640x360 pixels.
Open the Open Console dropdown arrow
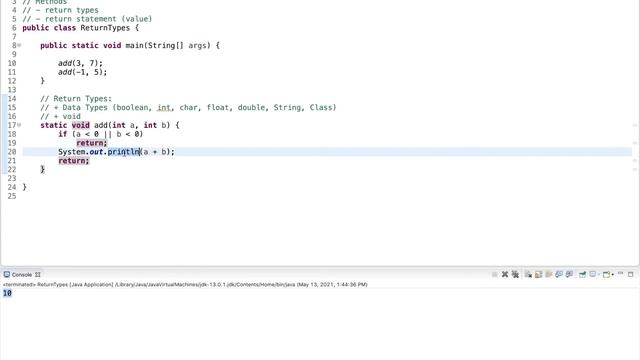613,275
